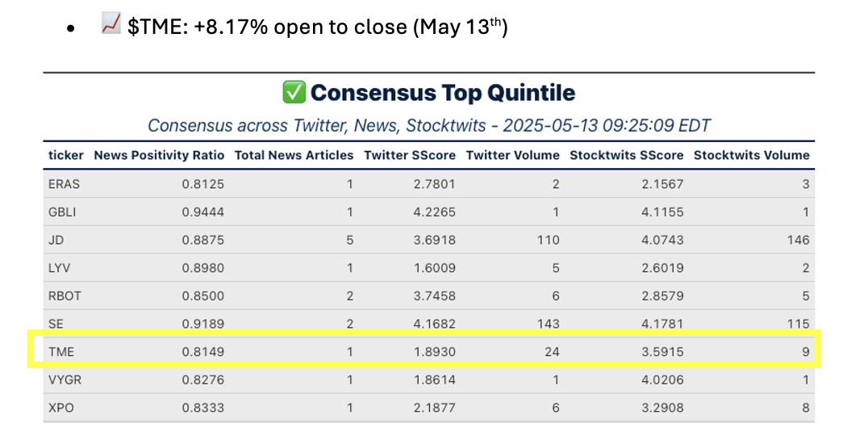Click the ERAS ticker cell
The width and height of the screenshot is (868, 436).
pyautogui.click(x=65, y=184)
